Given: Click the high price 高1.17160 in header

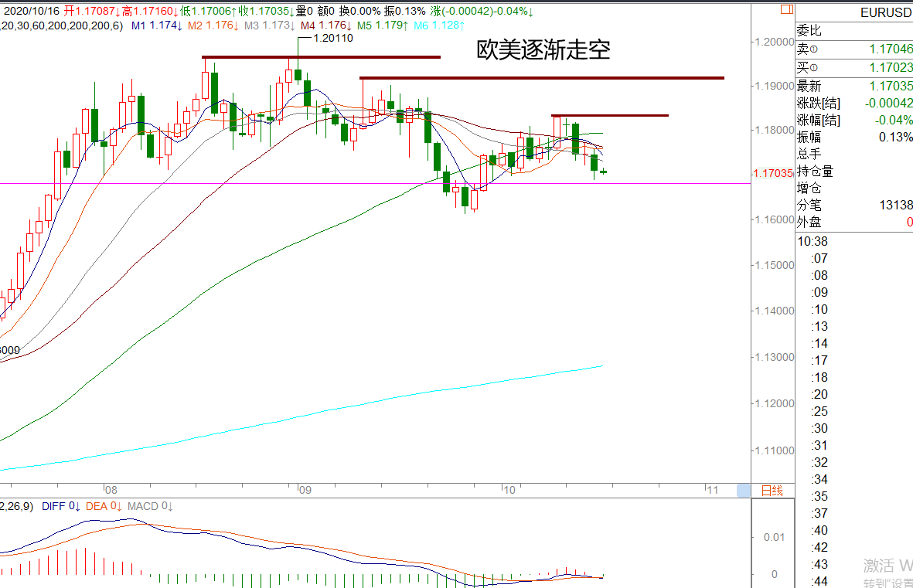Looking at the screenshot, I should pyautogui.click(x=150, y=11).
